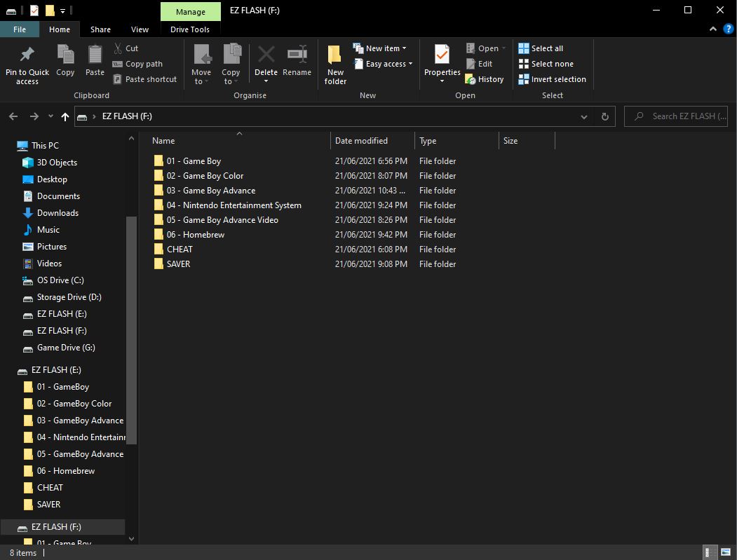This screenshot has width=737, height=560.
Task: Click the green Manage contextual tab
Action: [x=190, y=12]
